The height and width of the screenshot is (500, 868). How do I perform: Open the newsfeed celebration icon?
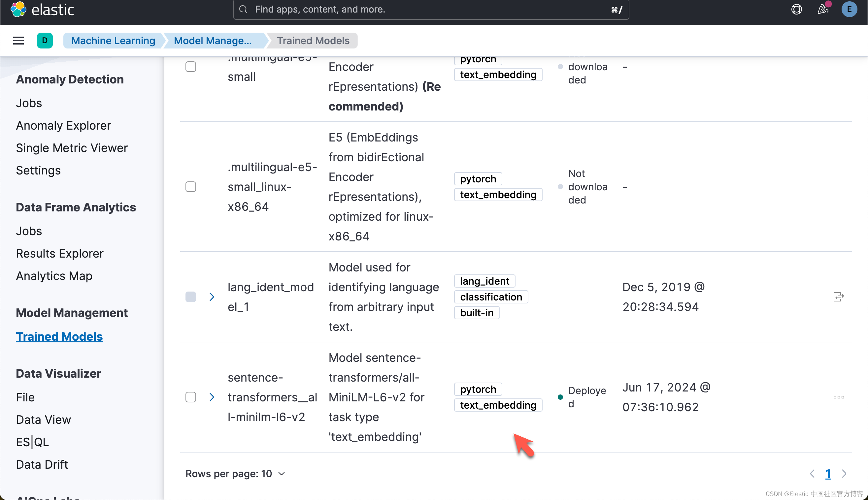[823, 9]
